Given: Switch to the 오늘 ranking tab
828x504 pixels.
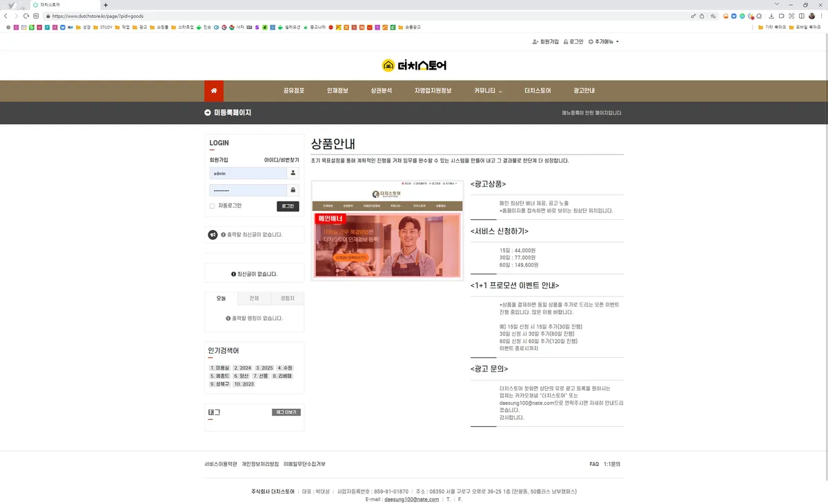Looking at the screenshot, I should point(221,299).
